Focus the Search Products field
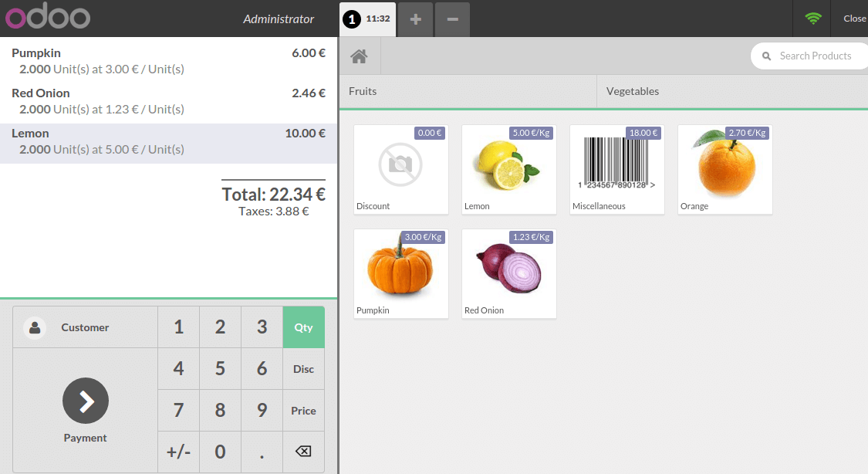 (810, 56)
